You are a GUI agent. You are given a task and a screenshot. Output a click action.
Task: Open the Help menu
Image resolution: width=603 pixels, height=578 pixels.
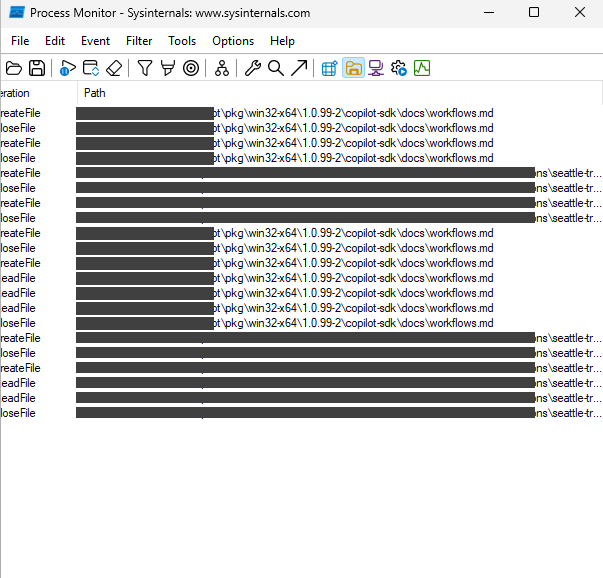click(x=282, y=41)
